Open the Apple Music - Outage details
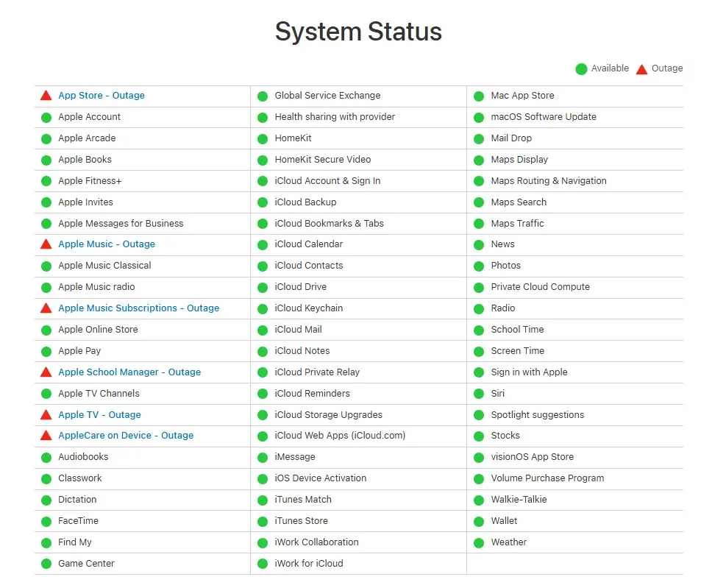Viewport: 726px width, 588px height. (107, 244)
